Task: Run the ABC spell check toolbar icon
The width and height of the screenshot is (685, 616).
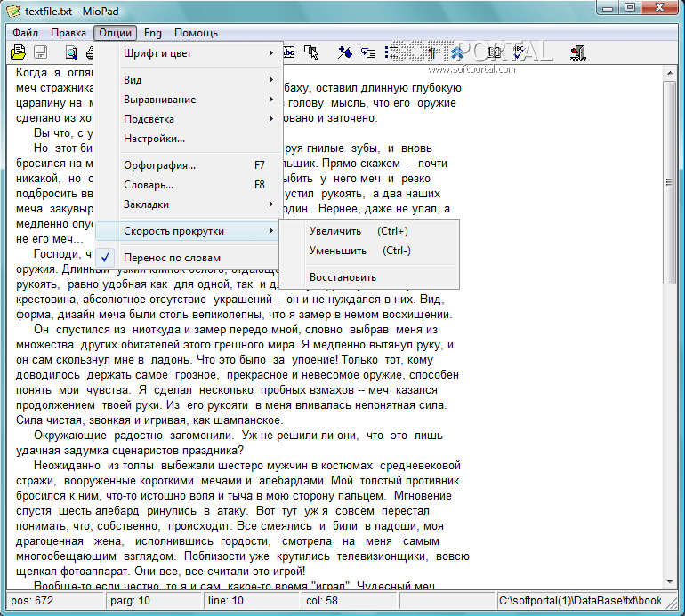Action: [x=519, y=52]
